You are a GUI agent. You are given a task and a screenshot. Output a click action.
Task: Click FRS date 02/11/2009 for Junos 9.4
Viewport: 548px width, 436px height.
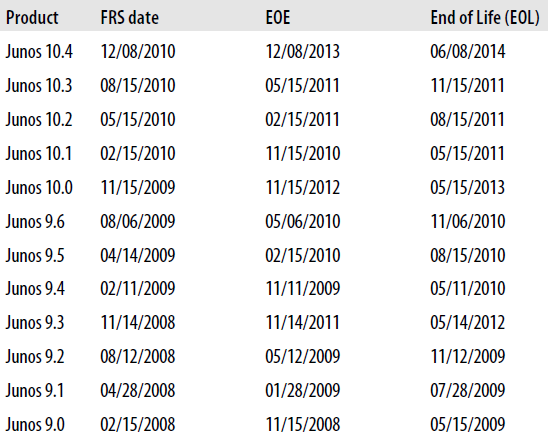click(x=138, y=288)
